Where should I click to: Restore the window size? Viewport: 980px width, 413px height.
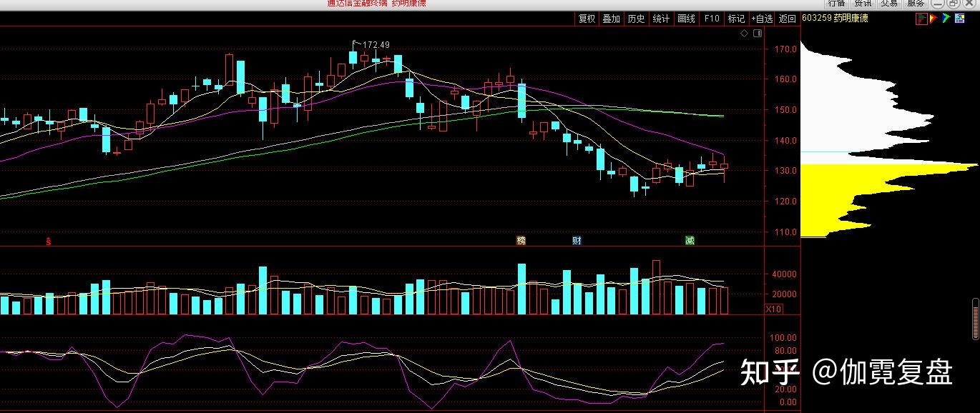[x=953, y=3]
